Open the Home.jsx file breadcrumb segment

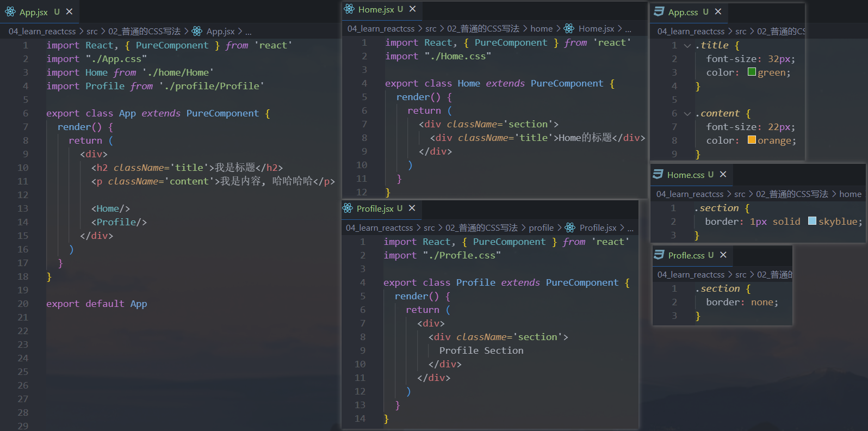[x=597, y=29]
